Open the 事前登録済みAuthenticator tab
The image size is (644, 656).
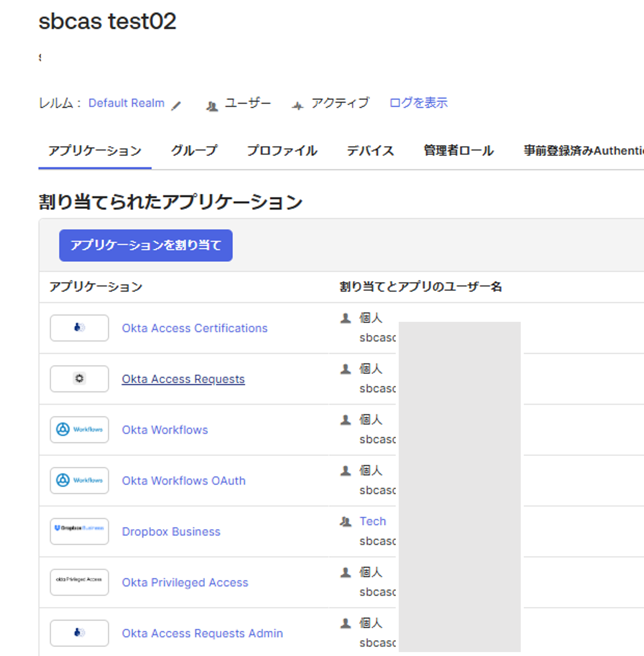tap(584, 151)
